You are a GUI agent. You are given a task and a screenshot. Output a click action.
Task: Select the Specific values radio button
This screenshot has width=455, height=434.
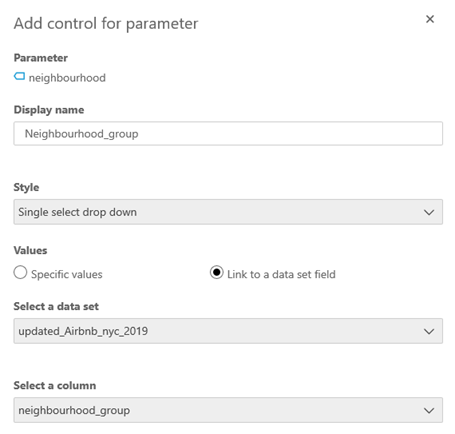[20, 273]
